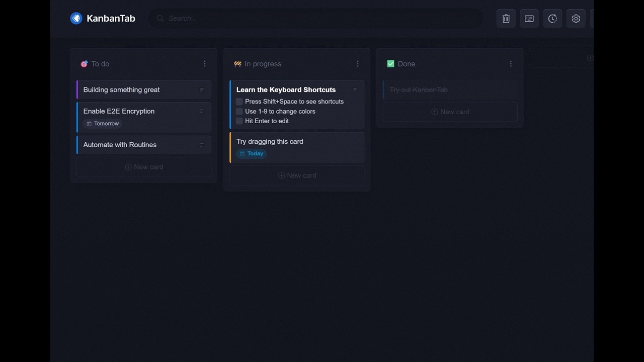
Task: Click the plus icon of In progress New card
Action: point(281,175)
